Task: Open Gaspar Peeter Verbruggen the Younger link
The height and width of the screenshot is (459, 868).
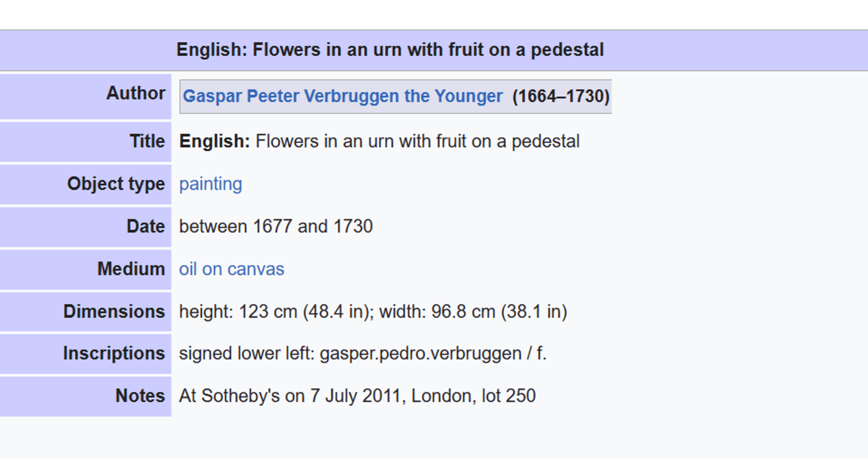Action: pos(342,96)
